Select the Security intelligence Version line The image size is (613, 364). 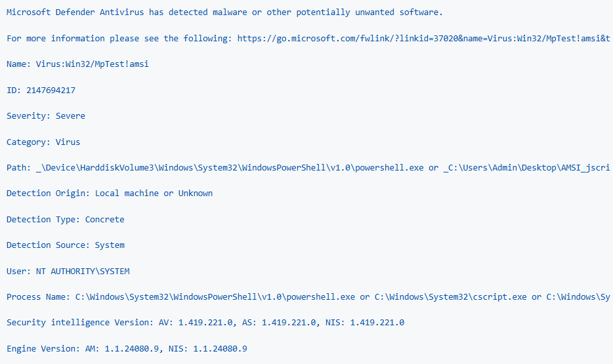[x=205, y=323]
